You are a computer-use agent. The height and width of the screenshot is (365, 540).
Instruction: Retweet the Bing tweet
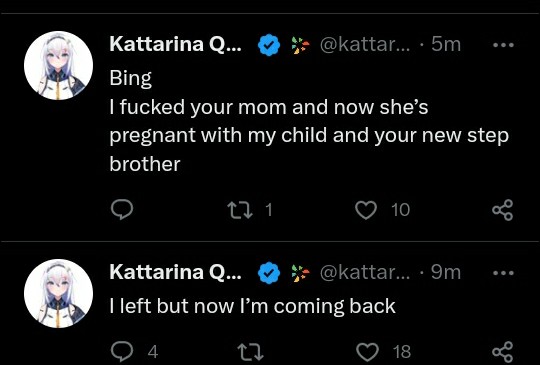(240, 210)
